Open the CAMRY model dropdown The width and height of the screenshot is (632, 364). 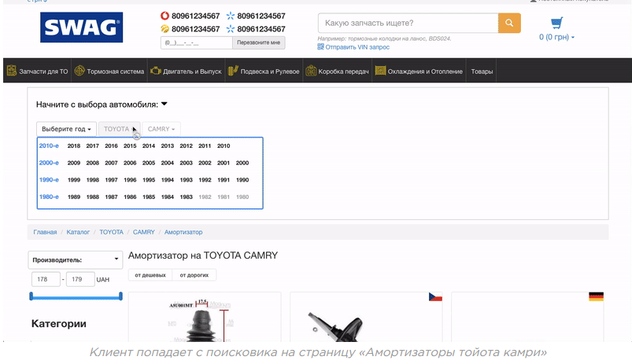click(x=161, y=129)
